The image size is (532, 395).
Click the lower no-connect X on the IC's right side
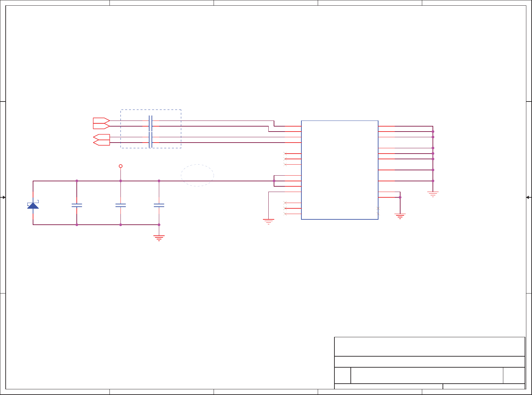tap(378, 214)
